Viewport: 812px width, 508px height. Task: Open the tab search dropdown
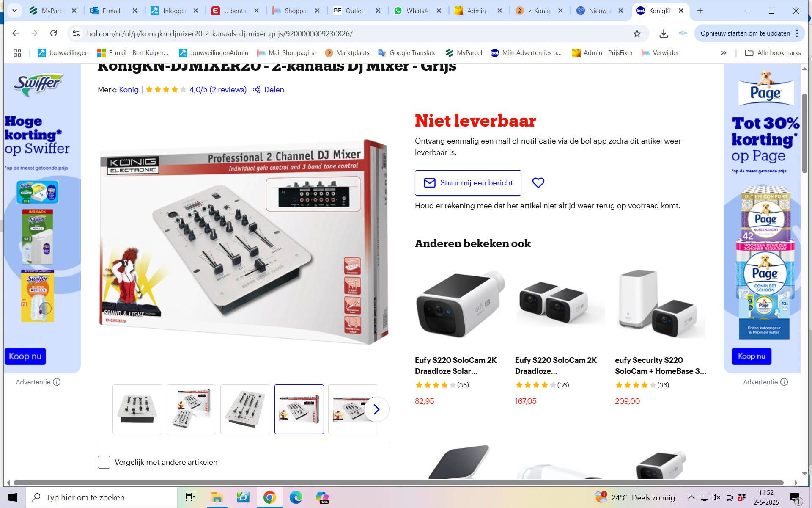click(14, 11)
